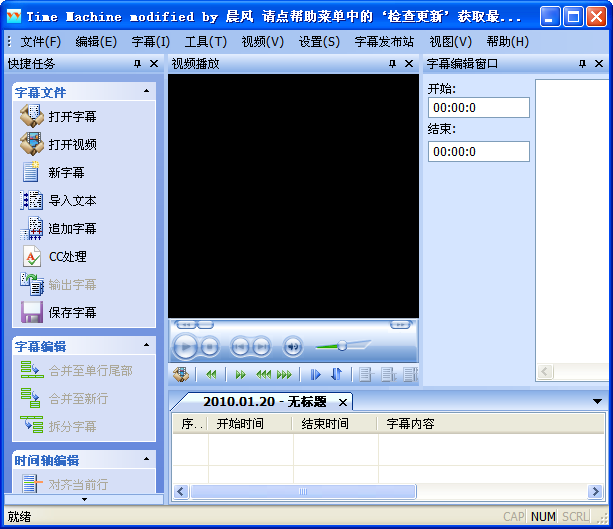Jump forward with triple green arrows
613x529 pixels.
[x=284, y=375]
